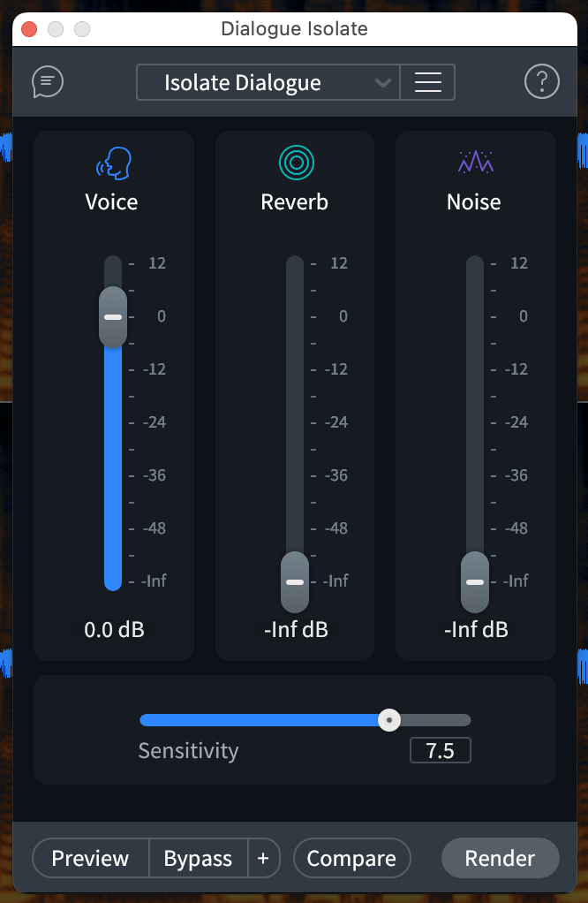Toggle Preview playback
This screenshot has height=903, width=588.
90,858
